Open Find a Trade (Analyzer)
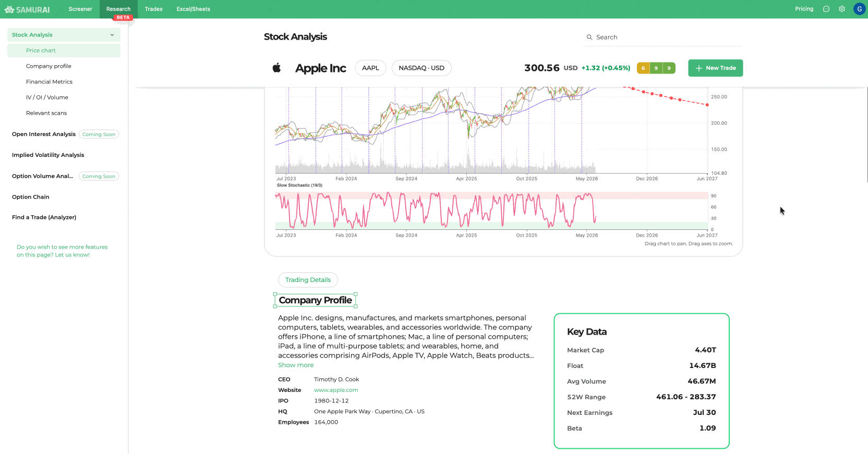The width and height of the screenshot is (868, 454). coord(44,217)
